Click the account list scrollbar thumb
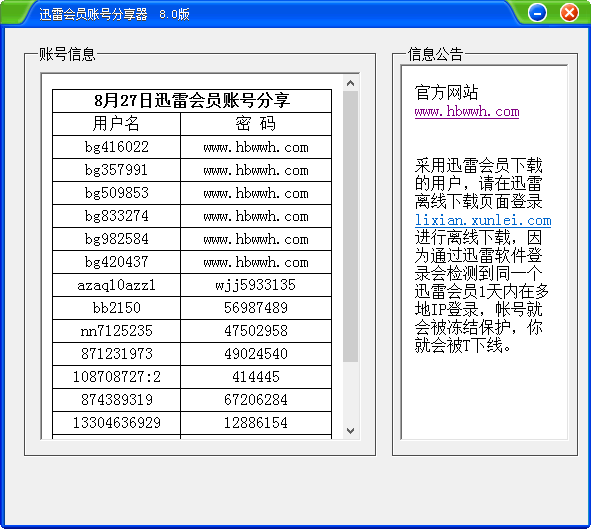The height and width of the screenshot is (529, 591). pos(351,226)
